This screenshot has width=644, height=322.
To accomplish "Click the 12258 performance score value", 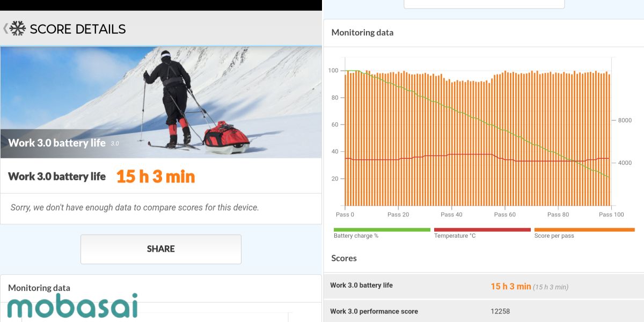I will (x=500, y=311).
